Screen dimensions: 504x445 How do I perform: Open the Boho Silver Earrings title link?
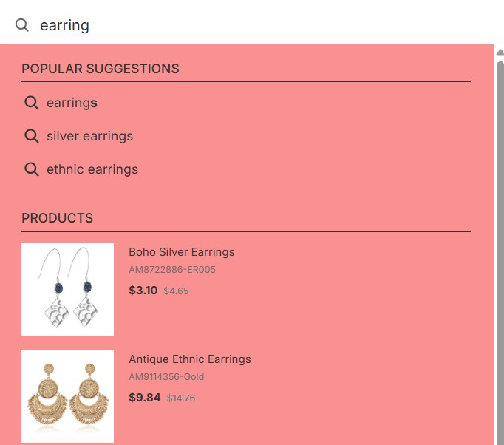(x=181, y=252)
